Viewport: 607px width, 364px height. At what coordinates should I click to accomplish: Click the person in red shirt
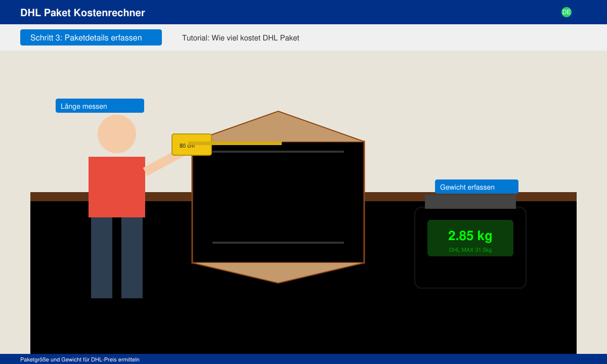tap(117, 206)
